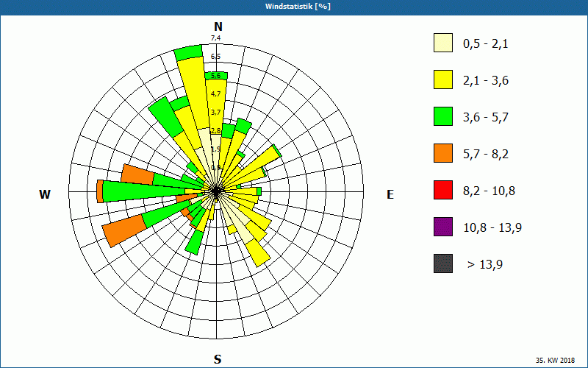Click the legend label > 13,9

point(484,265)
